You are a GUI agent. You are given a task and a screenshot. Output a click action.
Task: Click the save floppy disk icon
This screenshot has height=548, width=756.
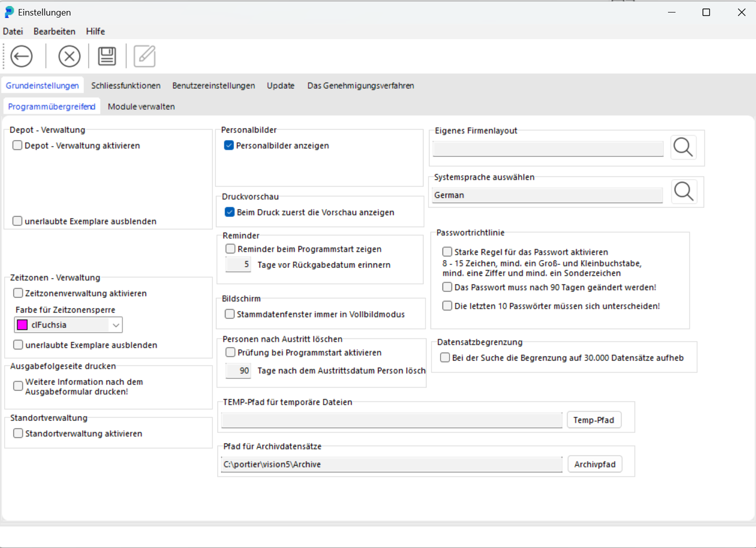coord(107,56)
